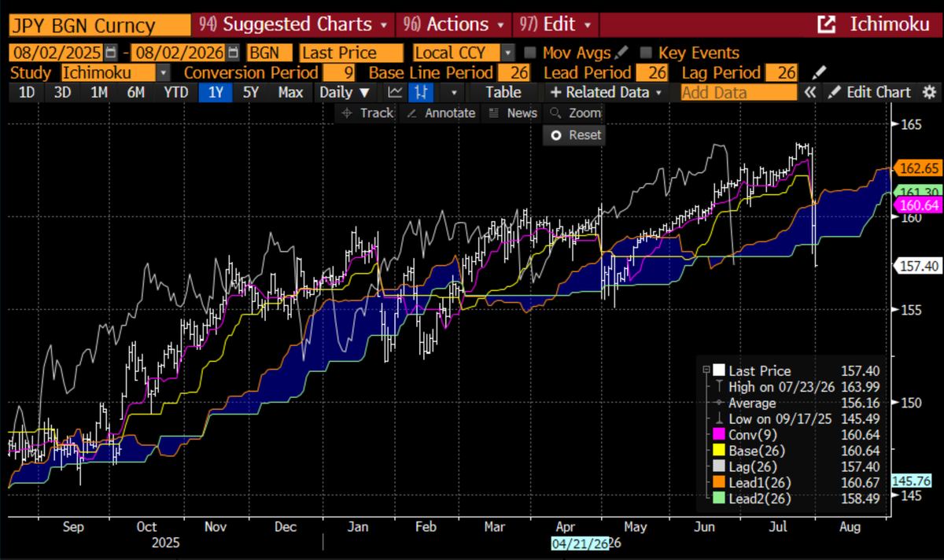This screenshot has height=560, width=944.
Task: Click the grey Lag(26) color swatch
Action: (x=719, y=466)
